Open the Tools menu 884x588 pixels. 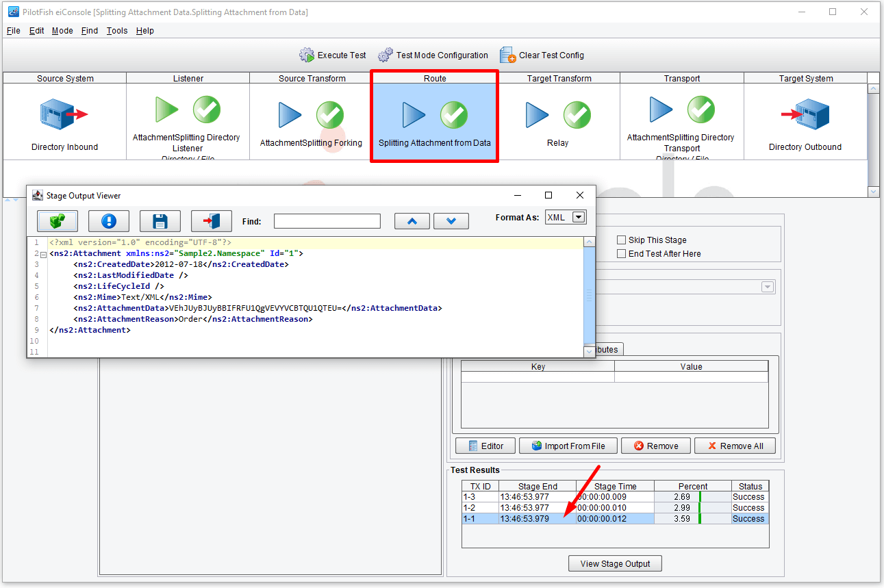click(117, 31)
